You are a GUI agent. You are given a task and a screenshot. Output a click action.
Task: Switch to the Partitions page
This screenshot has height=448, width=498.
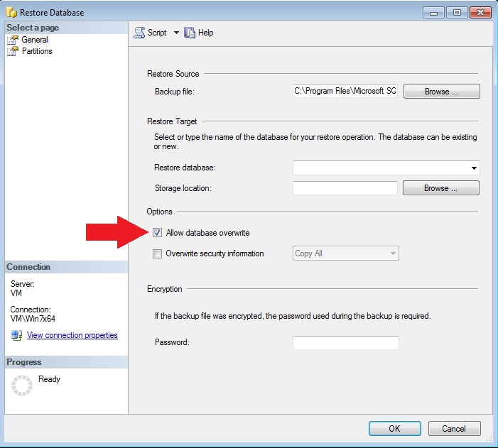pyautogui.click(x=37, y=51)
